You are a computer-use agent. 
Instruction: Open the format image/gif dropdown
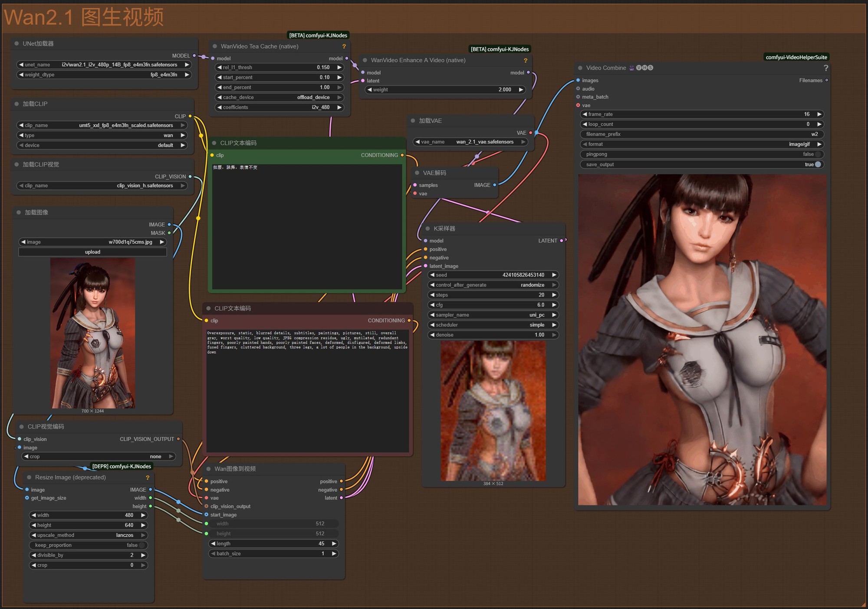pos(702,144)
